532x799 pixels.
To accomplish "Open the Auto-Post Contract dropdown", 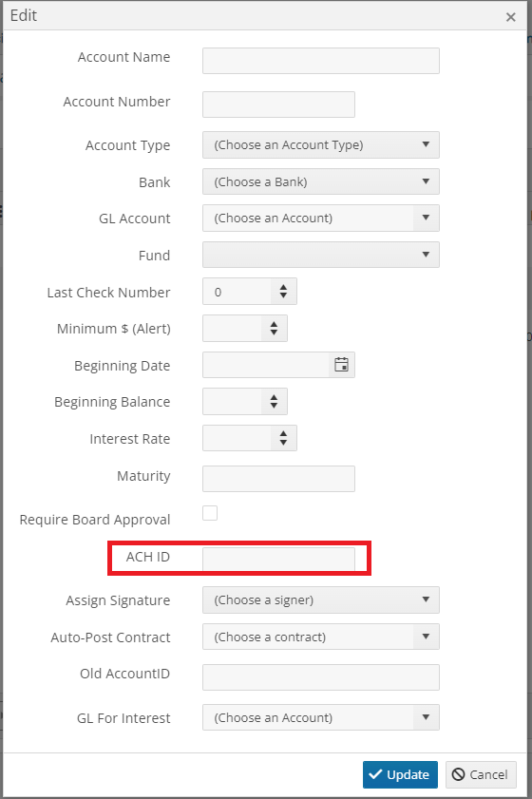I will pyautogui.click(x=321, y=637).
